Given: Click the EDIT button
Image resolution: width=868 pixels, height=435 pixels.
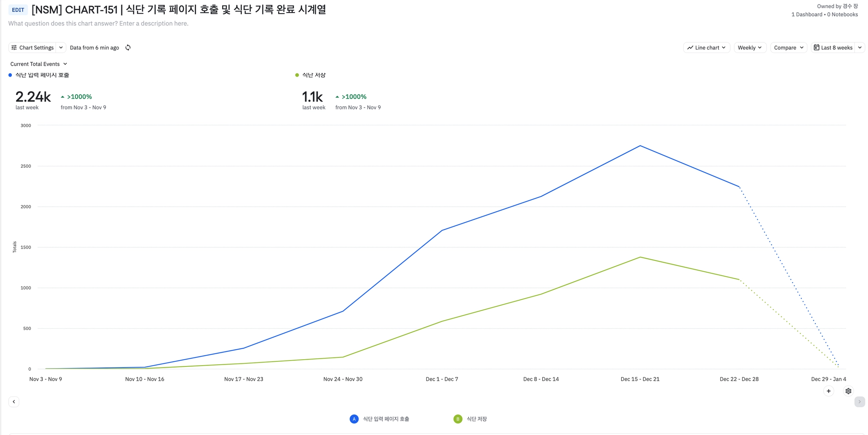Looking at the screenshot, I should click(x=18, y=10).
